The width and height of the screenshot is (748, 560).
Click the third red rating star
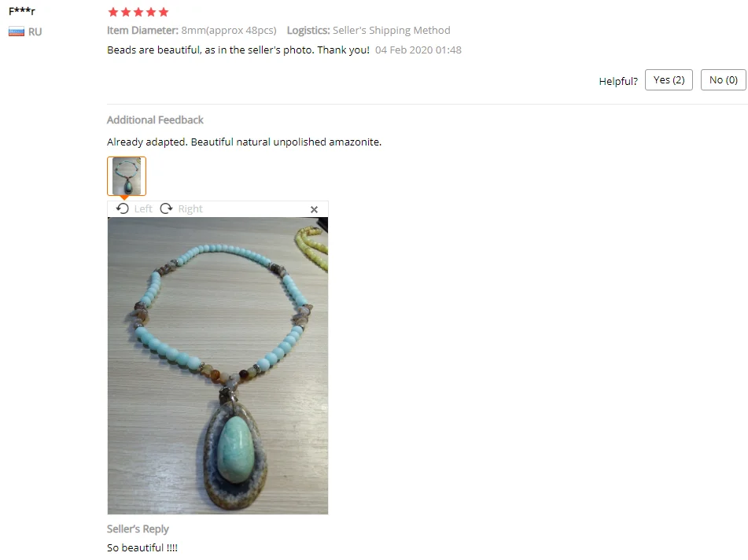click(138, 12)
